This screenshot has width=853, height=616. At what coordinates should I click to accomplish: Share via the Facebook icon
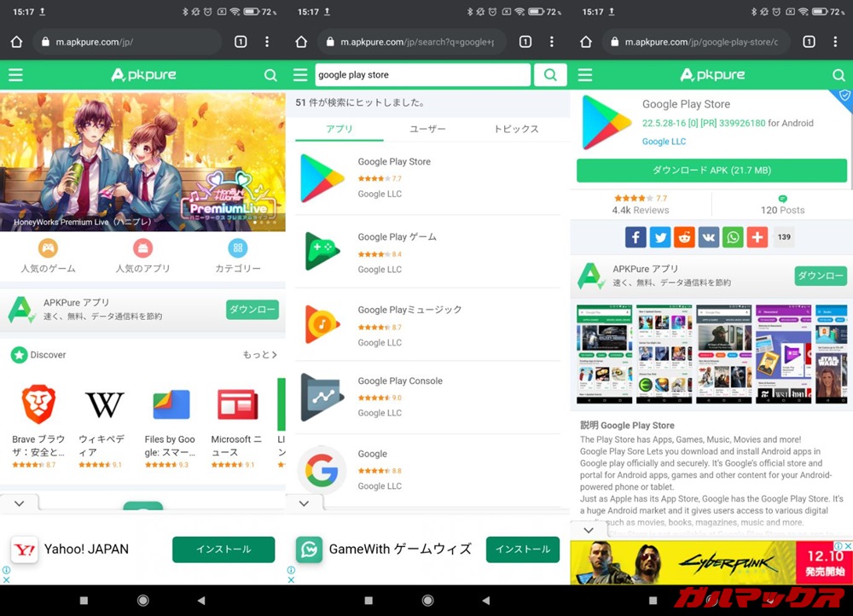(x=635, y=237)
